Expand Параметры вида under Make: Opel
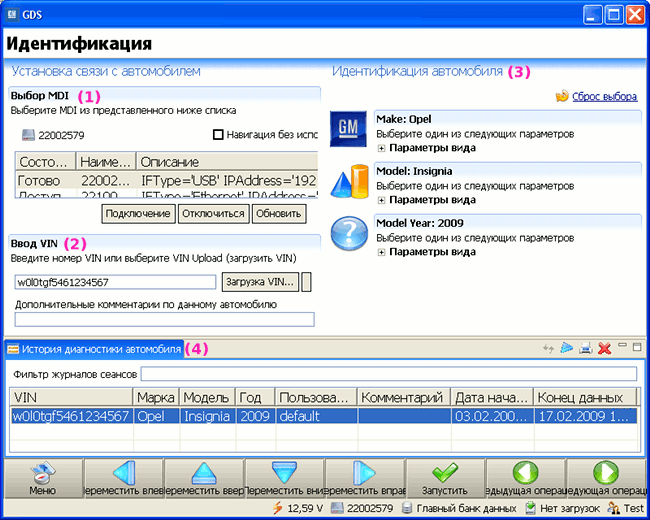The height and width of the screenshot is (520, 650). pyautogui.click(x=381, y=148)
